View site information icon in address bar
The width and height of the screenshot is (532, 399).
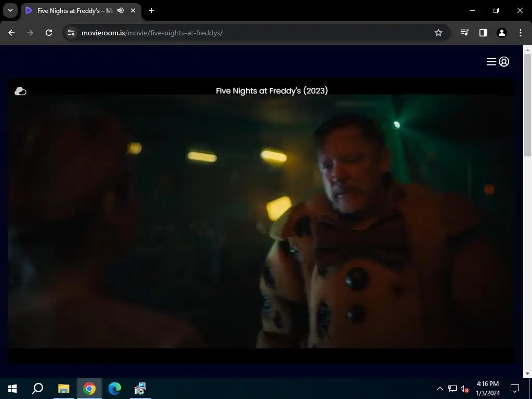tap(71, 33)
